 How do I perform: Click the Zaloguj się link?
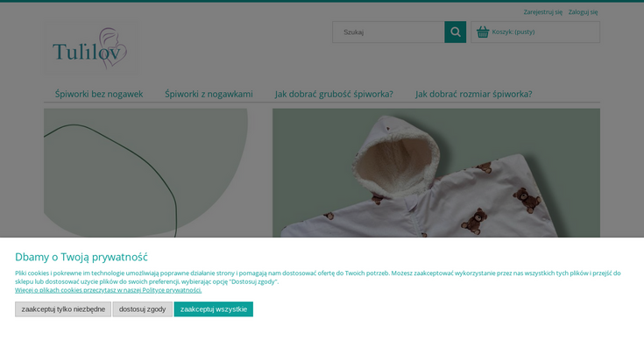coord(583,12)
